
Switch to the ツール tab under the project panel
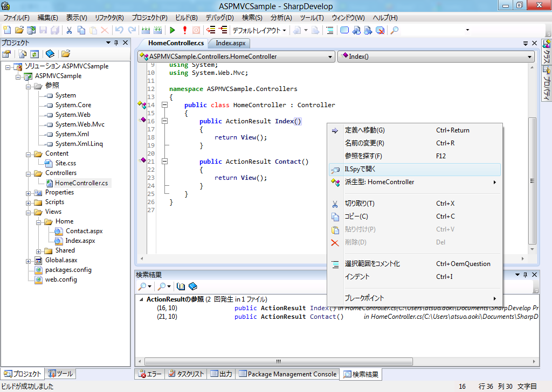(x=60, y=374)
